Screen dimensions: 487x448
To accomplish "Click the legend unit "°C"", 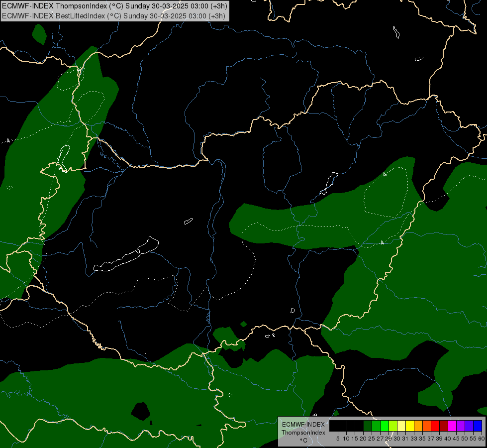I will pyautogui.click(x=304, y=441).
